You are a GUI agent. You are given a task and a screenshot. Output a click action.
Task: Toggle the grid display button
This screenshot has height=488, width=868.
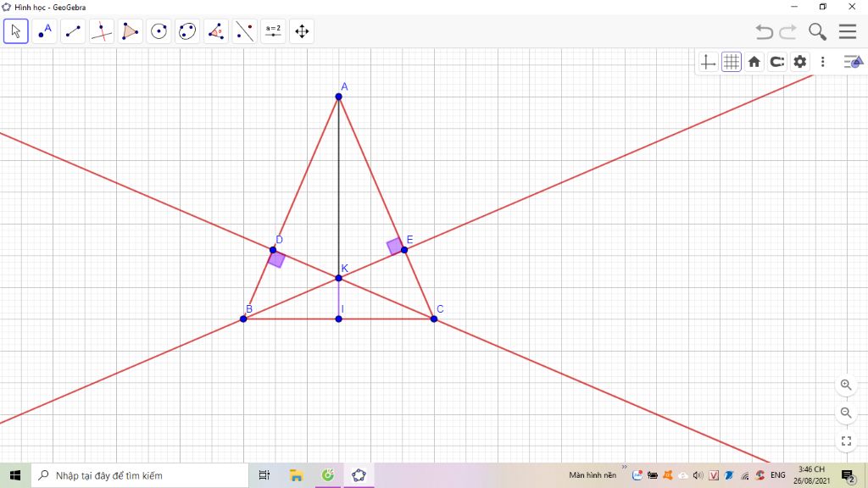pos(732,62)
